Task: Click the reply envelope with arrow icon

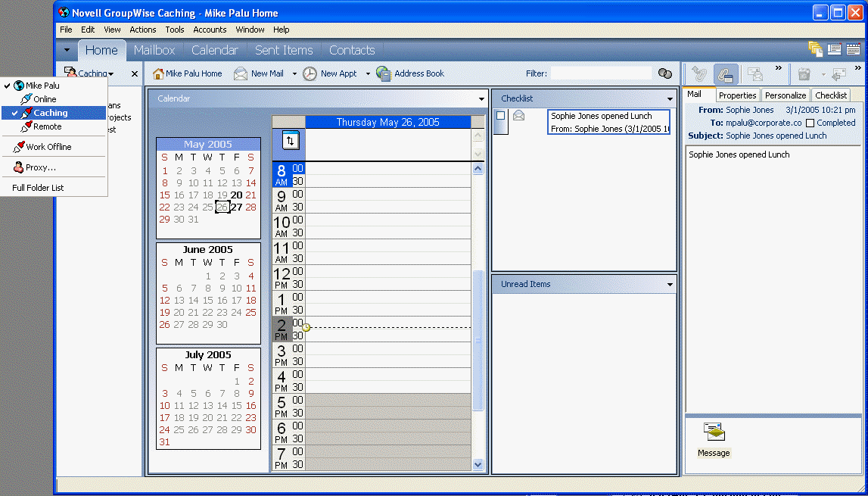Action: pos(839,73)
